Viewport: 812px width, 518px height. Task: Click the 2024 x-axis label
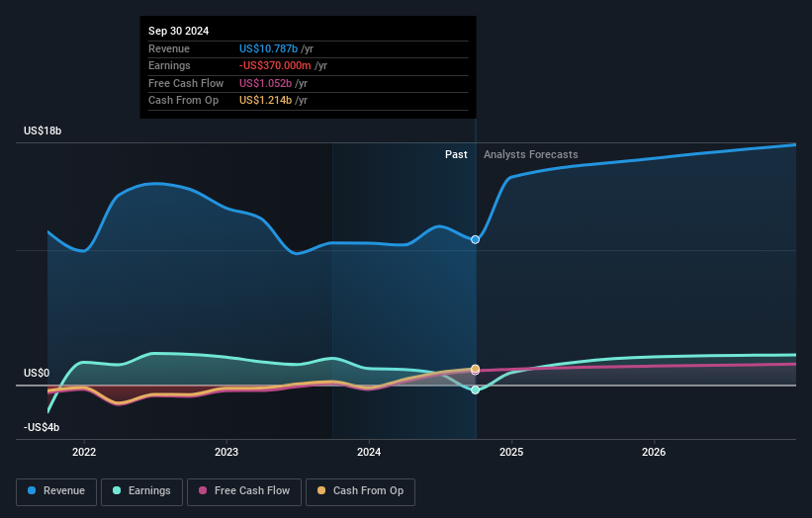[x=369, y=452]
